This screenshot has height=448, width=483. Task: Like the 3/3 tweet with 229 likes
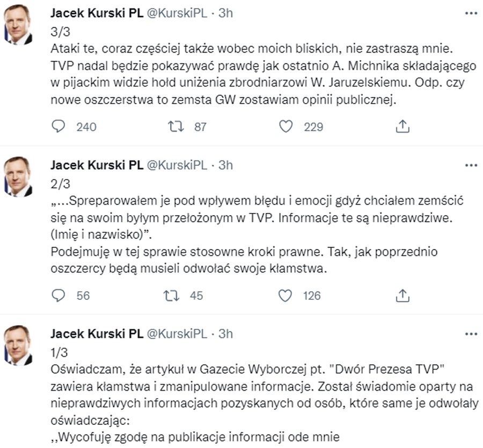pos(287,127)
